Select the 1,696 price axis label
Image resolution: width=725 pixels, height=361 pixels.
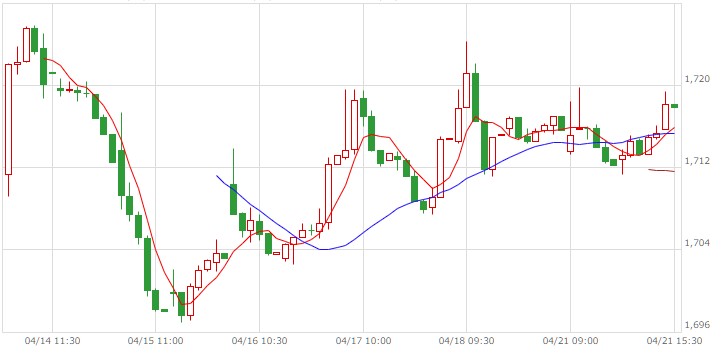coord(696,325)
